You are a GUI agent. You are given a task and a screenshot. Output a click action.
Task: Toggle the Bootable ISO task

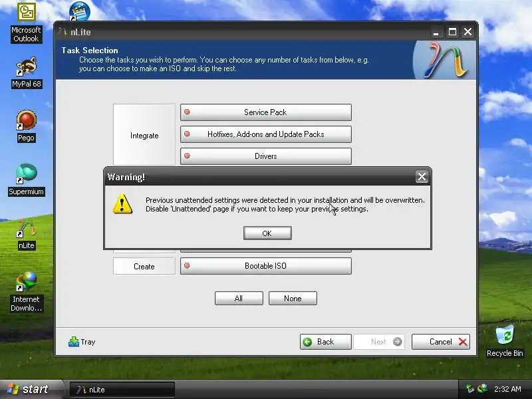[x=265, y=266]
